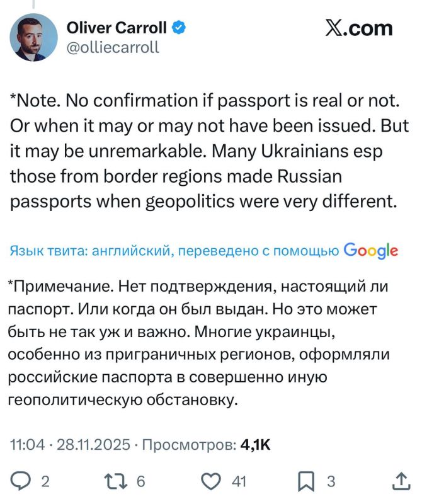Toggle the bookmark to save the tweet
422x504 pixels.
click(307, 480)
